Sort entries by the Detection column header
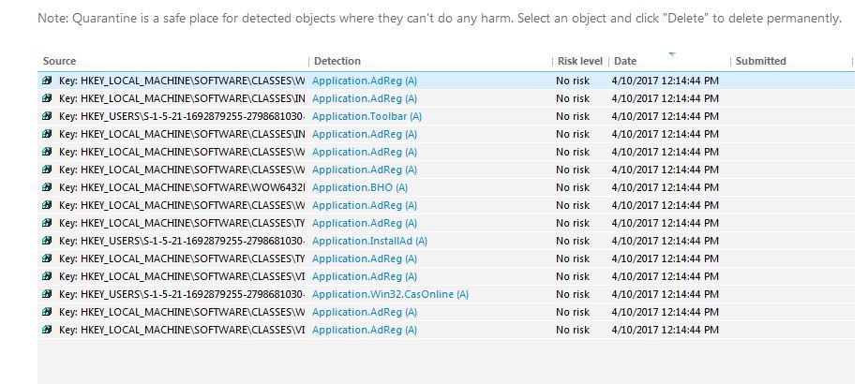 pyautogui.click(x=337, y=62)
